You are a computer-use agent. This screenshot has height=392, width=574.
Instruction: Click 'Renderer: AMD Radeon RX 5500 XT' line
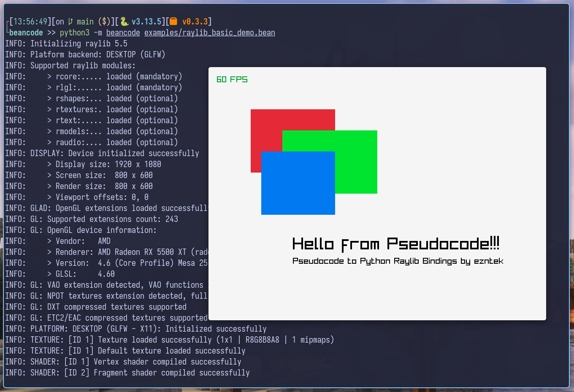coord(107,252)
